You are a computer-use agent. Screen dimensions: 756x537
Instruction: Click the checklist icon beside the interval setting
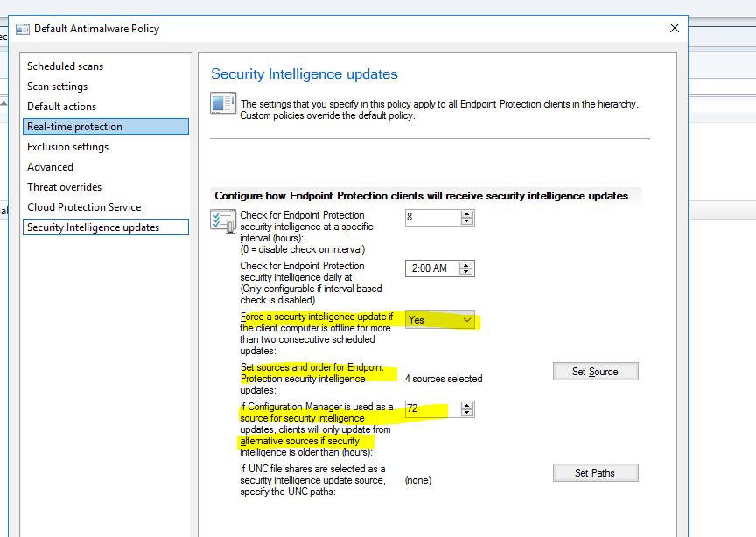tap(223, 220)
